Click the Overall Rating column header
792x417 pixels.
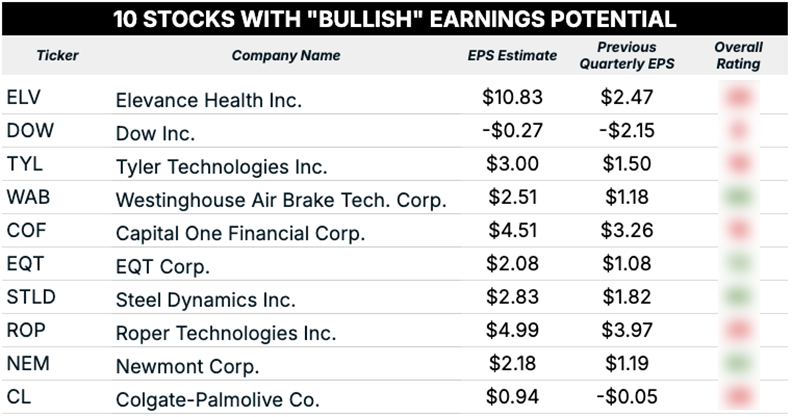pos(738,55)
